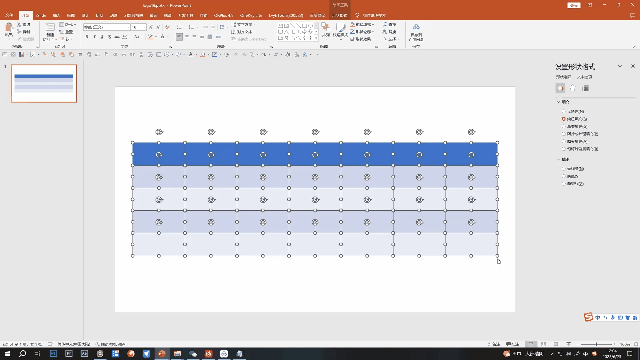Switch to Shape Options in format pane
The height and width of the screenshot is (360, 640).
[x=563, y=77]
